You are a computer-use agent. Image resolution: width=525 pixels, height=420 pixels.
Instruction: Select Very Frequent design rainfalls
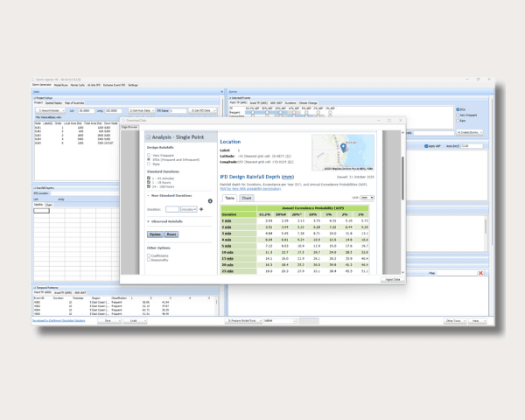150,156
